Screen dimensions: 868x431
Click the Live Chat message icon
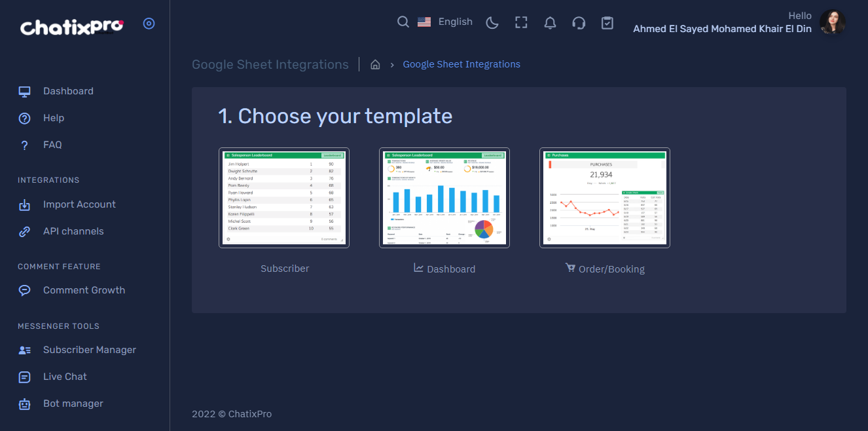pyautogui.click(x=25, y=377)
